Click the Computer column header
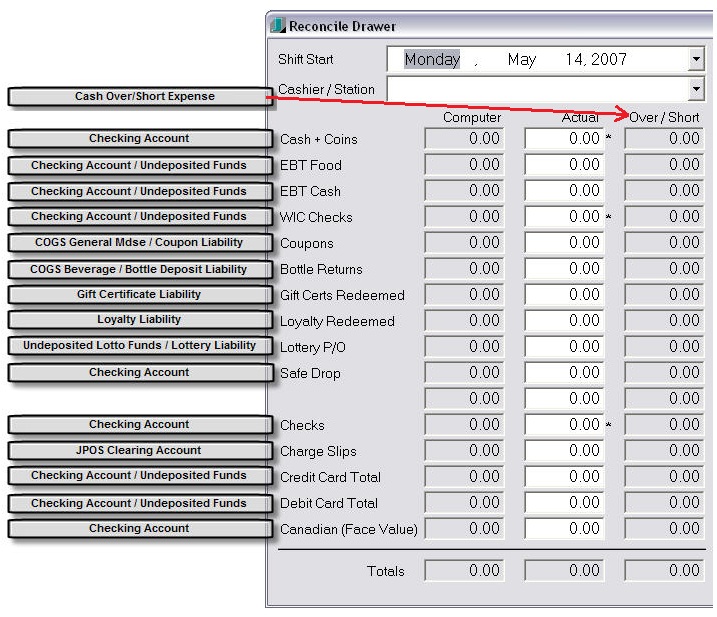717x617 pixels. pyautogui.click(x=472, y=118)
